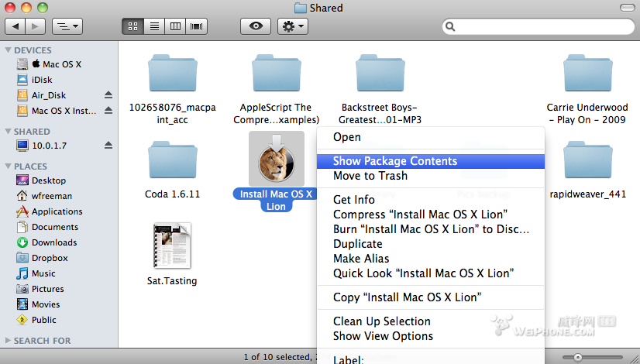The image size is (640, 364).
Task: Eject the Air_Disk volume
Action: (x=108, y=95)
